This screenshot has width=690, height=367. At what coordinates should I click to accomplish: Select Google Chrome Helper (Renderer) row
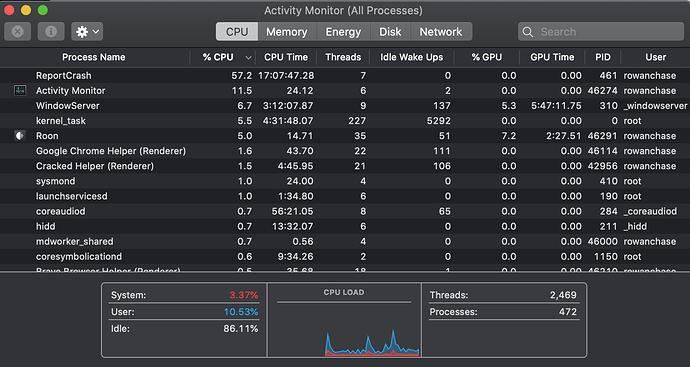[x=345, y=151]
